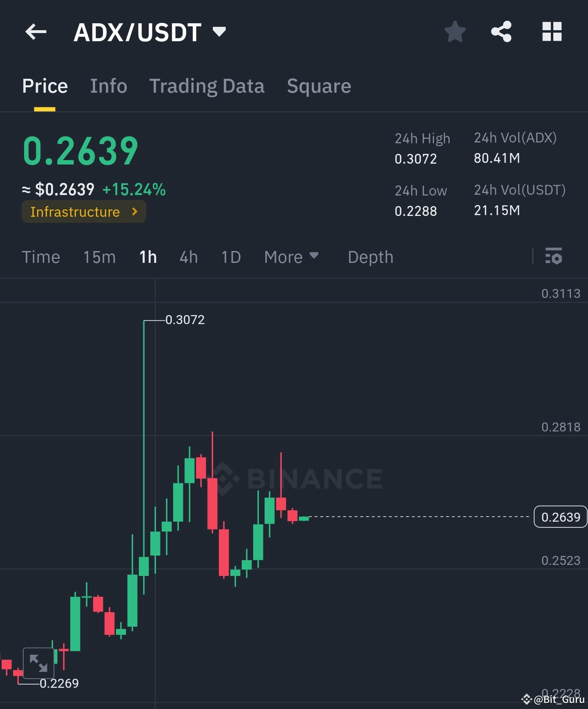Tap the Infrastructure tag link

[75, 211]
